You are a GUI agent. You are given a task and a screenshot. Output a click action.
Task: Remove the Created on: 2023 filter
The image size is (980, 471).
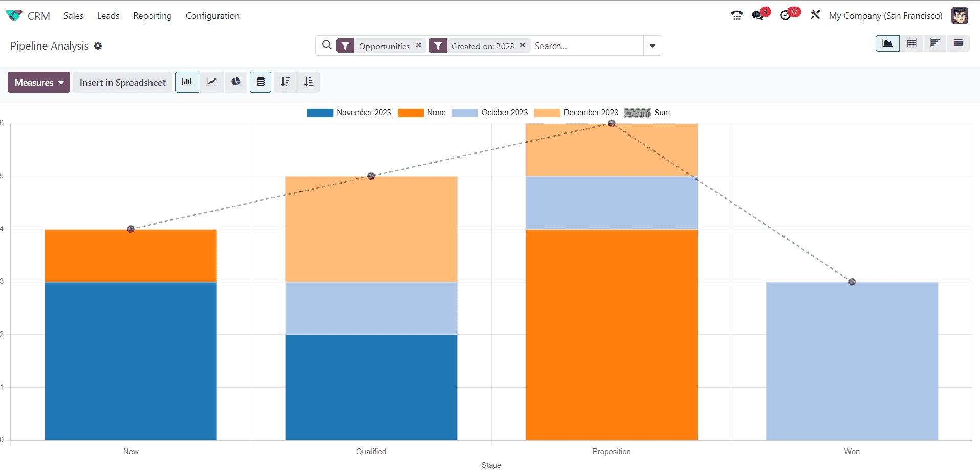point(522,46)
